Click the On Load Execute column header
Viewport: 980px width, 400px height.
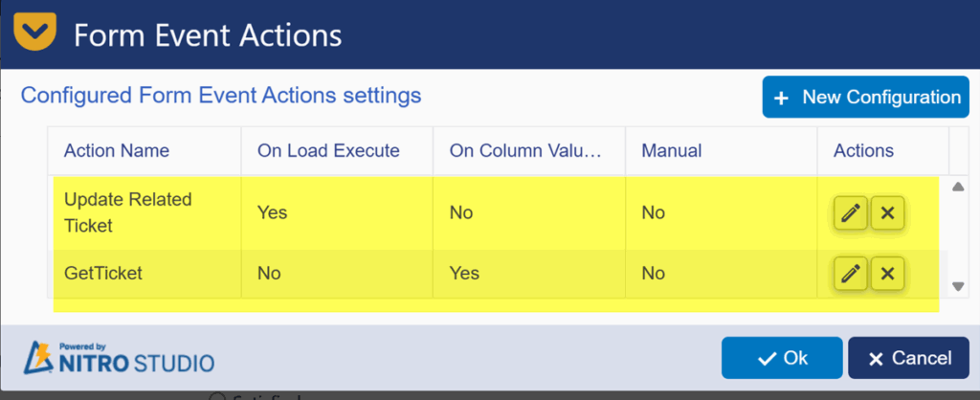click(328, 150)
